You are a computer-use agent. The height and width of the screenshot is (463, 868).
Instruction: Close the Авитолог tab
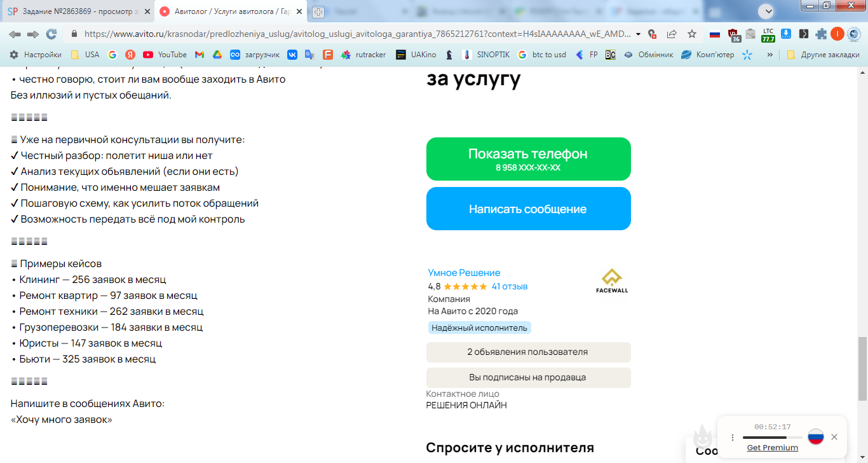click(298, 11)
